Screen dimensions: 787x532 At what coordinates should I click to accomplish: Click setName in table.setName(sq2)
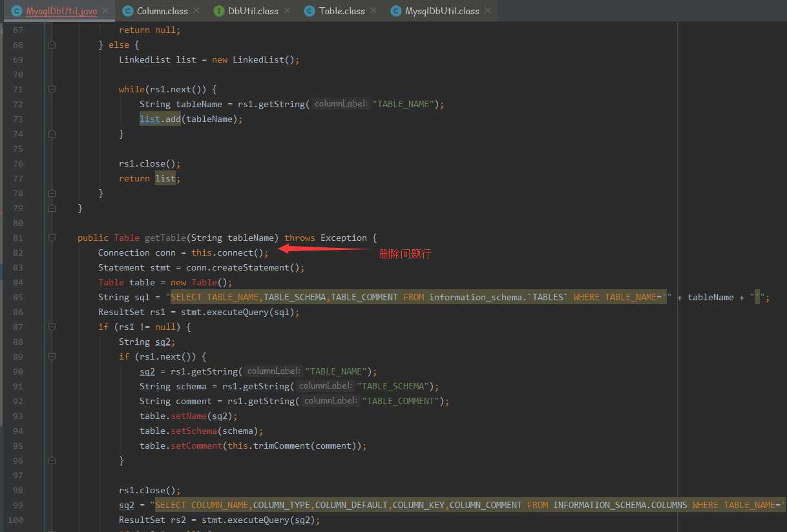[189, 416]
